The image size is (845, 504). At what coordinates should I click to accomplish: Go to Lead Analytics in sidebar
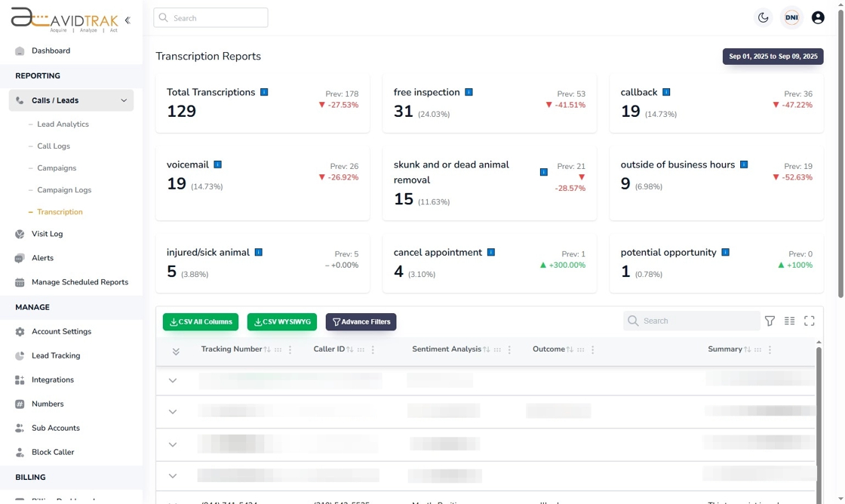63,124
